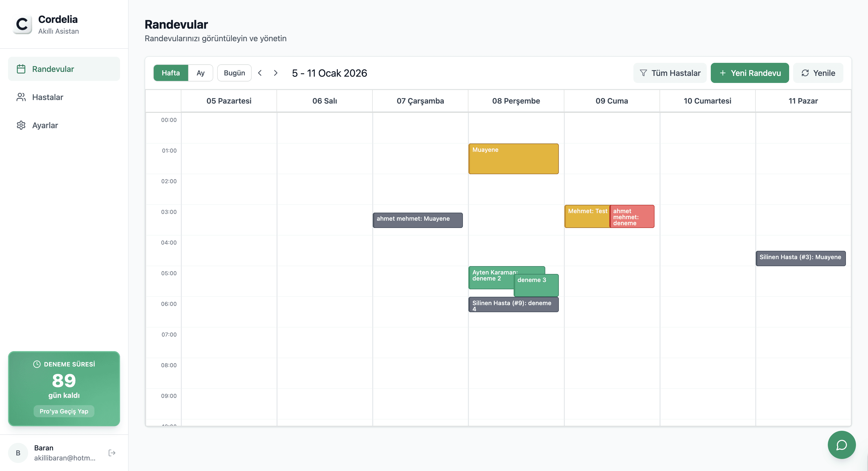868x471 pixels.
Task: Go to next week arrow
Action: pyautogui.click(x=276, y=73)
